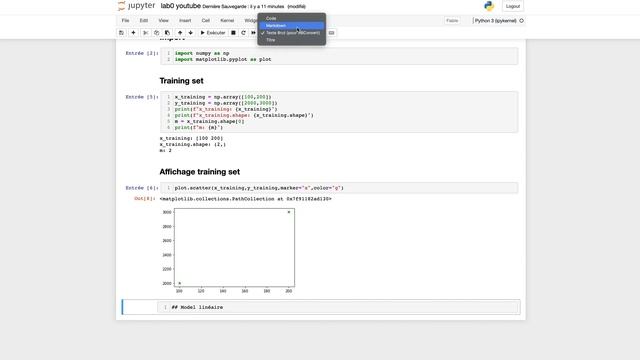Move selected cell down with arrow

pos(191,33)
